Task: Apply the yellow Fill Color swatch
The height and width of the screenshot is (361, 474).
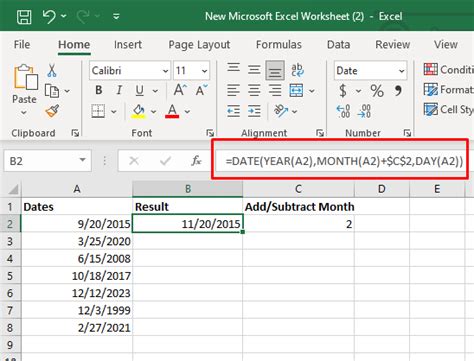Action: (139, 111)
